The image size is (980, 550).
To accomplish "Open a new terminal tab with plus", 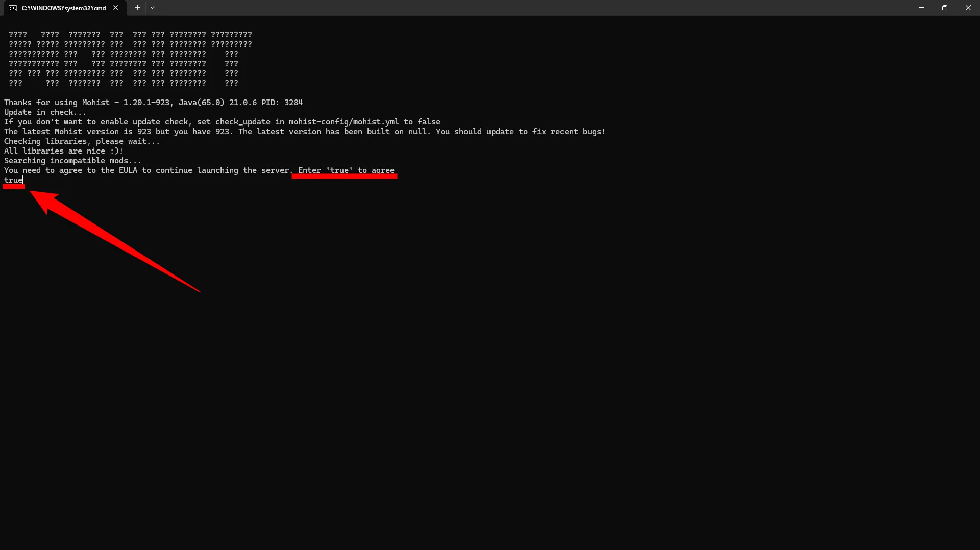I will 137,8.
